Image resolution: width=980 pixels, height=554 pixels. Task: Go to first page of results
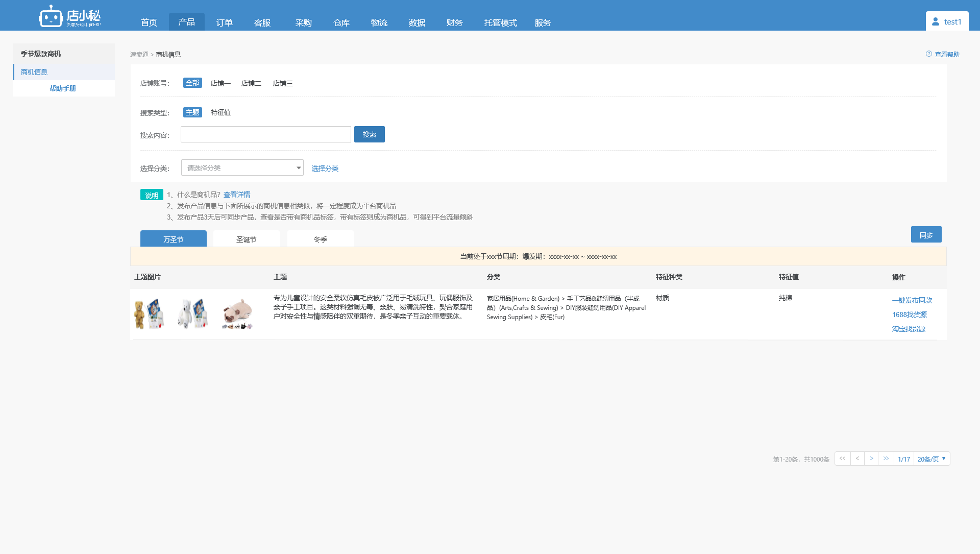tap(842, 459)
